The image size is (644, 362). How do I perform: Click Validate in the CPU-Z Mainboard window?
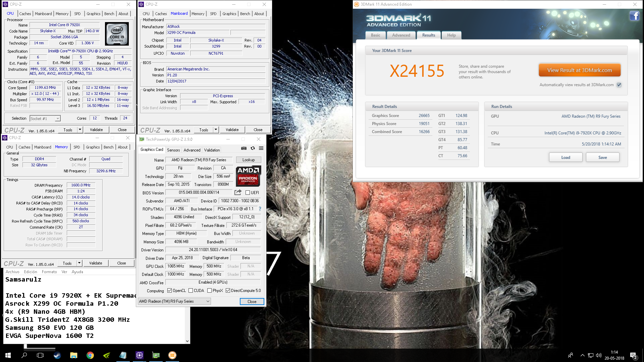pos(232,130)
